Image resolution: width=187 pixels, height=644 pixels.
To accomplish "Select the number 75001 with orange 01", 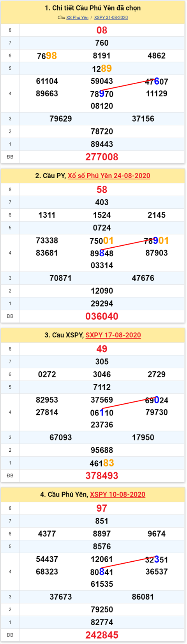I will pyautogui.click(x=102, y=241).
